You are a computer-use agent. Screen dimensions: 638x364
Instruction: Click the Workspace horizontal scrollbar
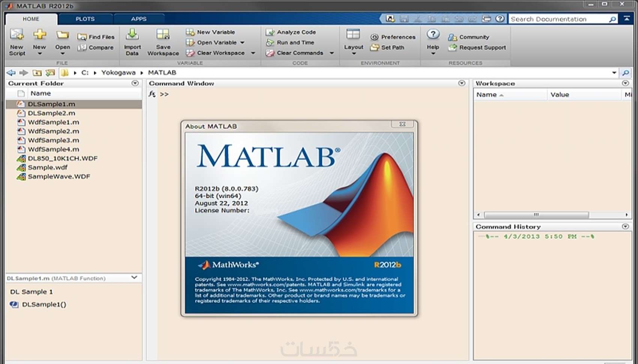536,215
